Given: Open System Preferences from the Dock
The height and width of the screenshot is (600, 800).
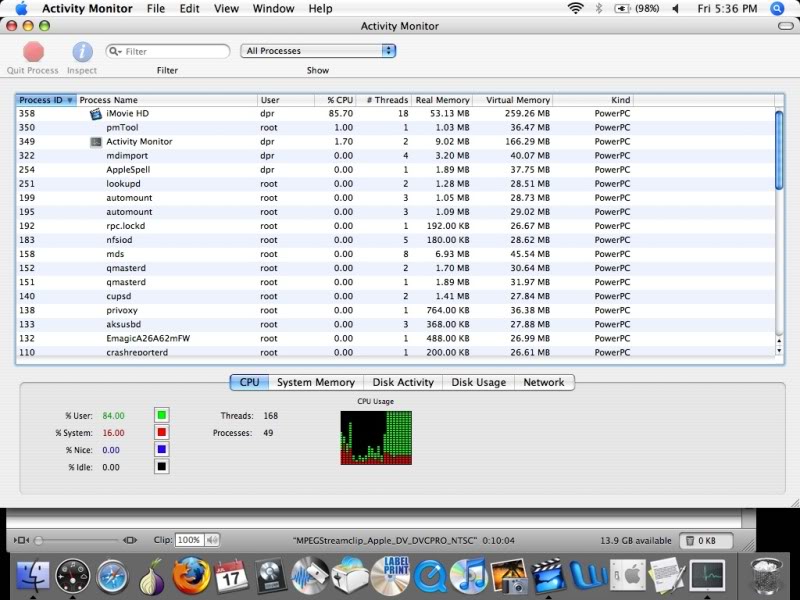Looking at the screenshot, I should pos(628,577).
